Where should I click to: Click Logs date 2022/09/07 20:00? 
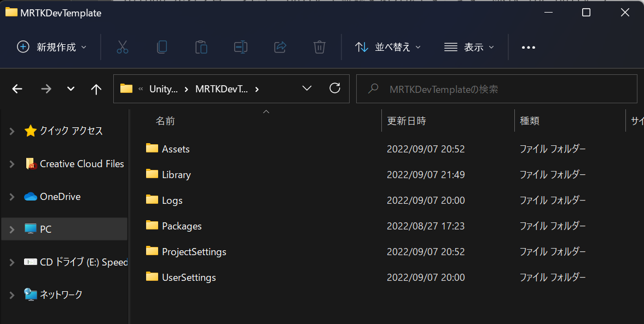click(426, 200)
